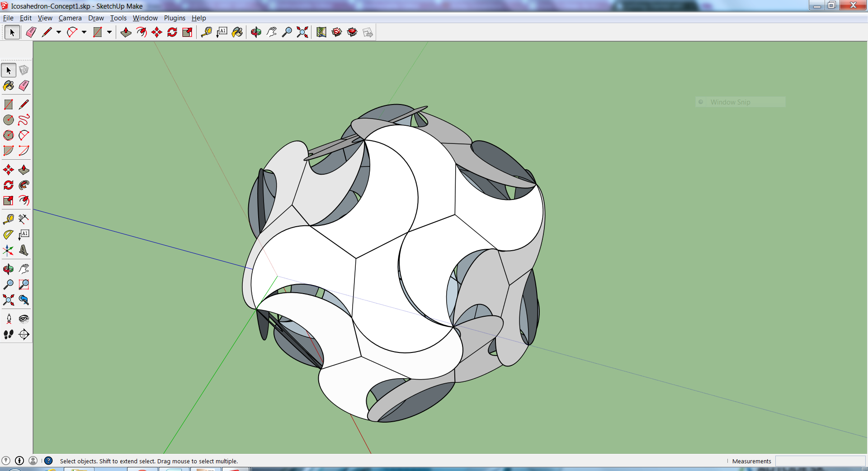Pick the Circle tool in left palette
This screenshot has width=868, height=471.
(9, 120)
